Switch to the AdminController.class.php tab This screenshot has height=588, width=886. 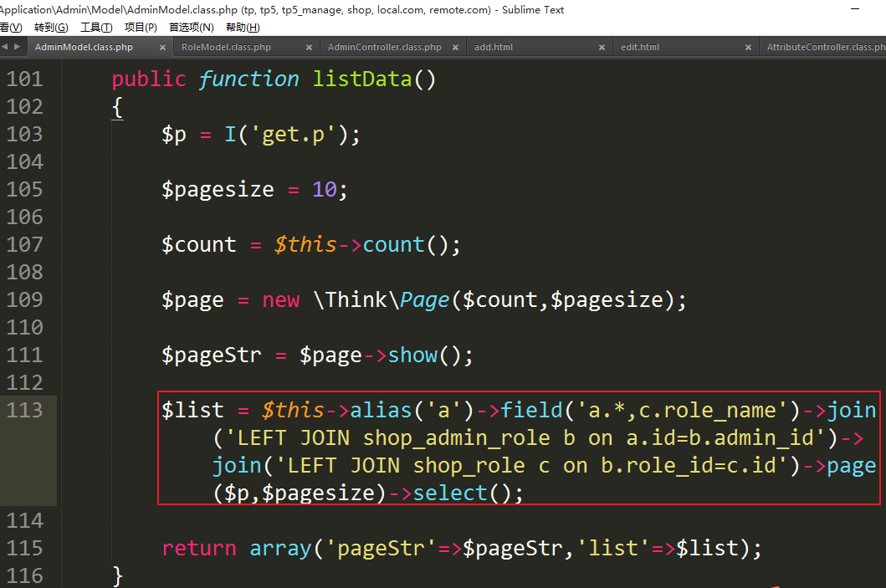(x=384, y=48)
